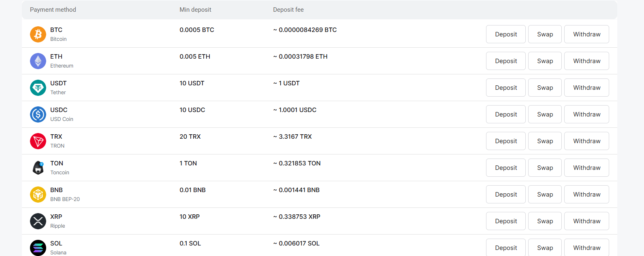Deposit Bitcoin using the BTC Deposit button
The height and width of the screenshot is (256, 644).
pyautogui.click(x=506, y=34)
